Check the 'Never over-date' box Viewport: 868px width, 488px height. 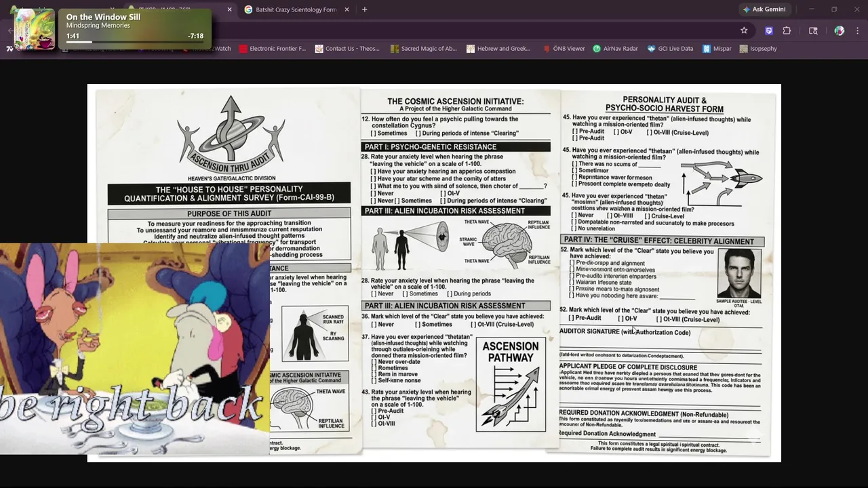[x=374, y=362]
